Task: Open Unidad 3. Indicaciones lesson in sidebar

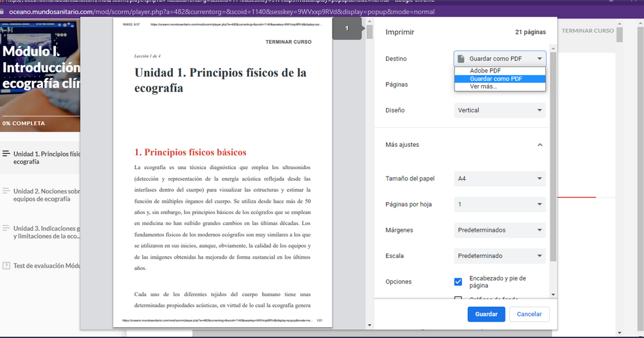Action: pyautogui.click(x=41, y=232)
